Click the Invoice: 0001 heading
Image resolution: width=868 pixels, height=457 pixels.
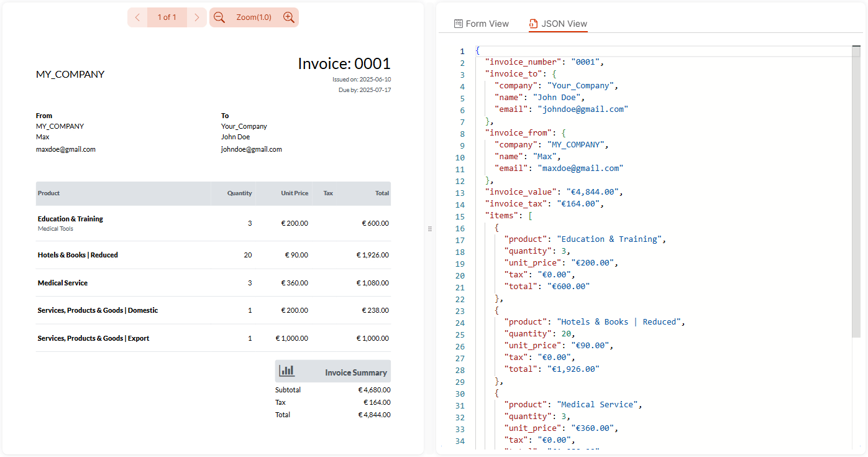(344, 63)
